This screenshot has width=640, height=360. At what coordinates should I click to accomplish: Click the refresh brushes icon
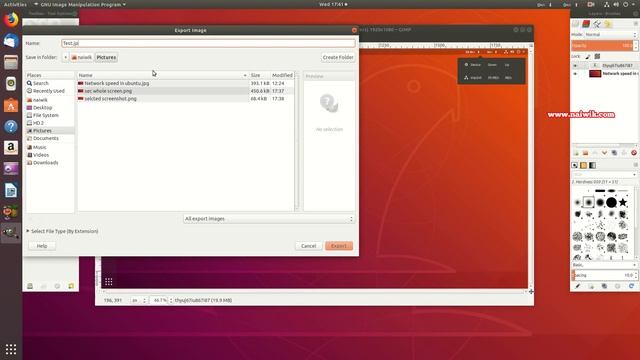click(631, 286)
